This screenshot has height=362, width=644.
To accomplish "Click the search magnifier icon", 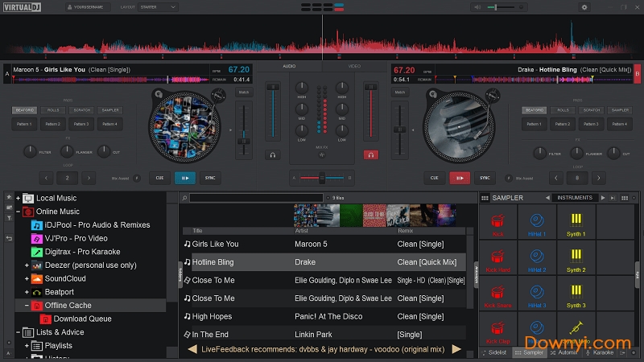I will 185,198.
